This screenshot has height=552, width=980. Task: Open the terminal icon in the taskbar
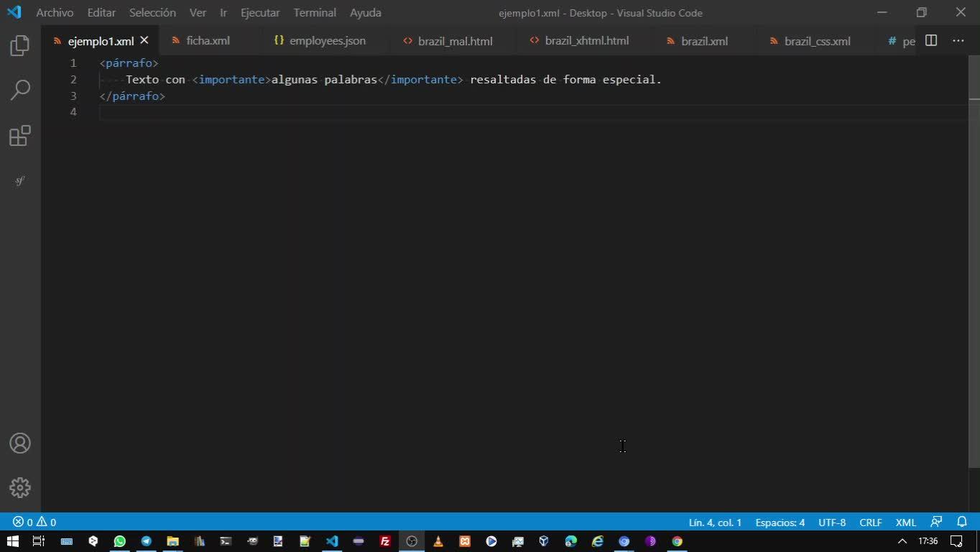pyautogui.click(x=226, y=541)
